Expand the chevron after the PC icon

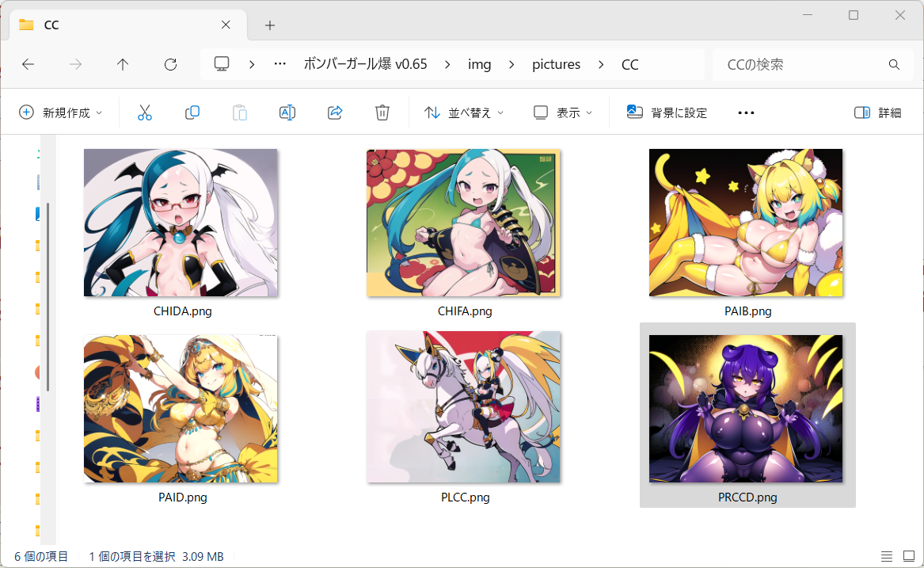click(x=252, y=64)
